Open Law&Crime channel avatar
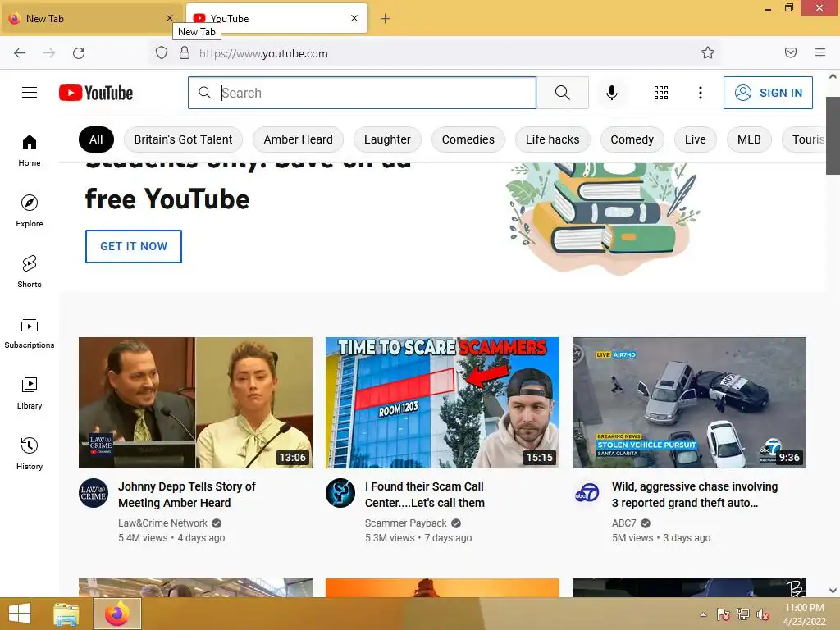 [94, 493]
